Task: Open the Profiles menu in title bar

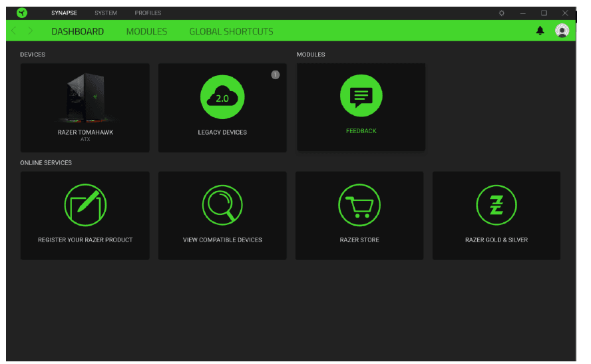Action: pos(148,13)
